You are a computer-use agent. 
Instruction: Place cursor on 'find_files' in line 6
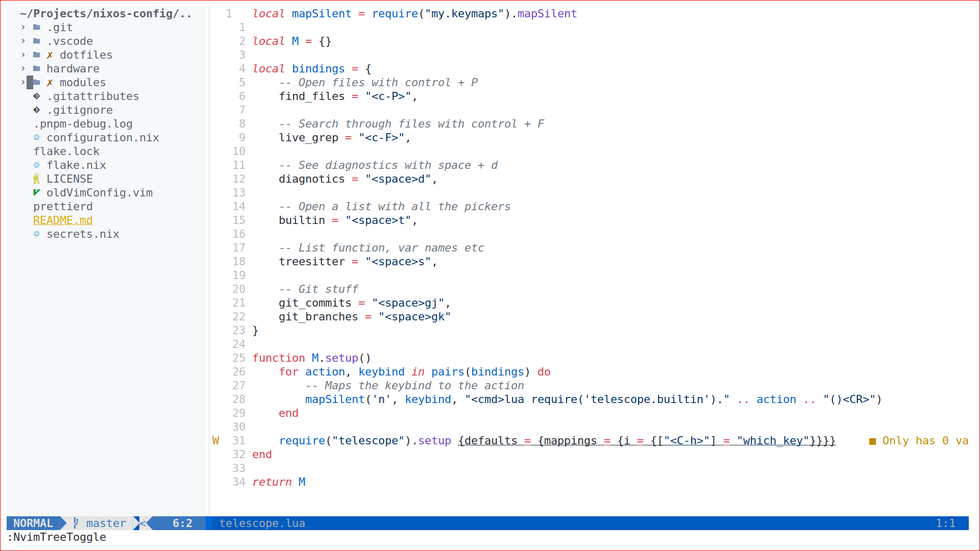pyautogui.click(x=312, y=96)
